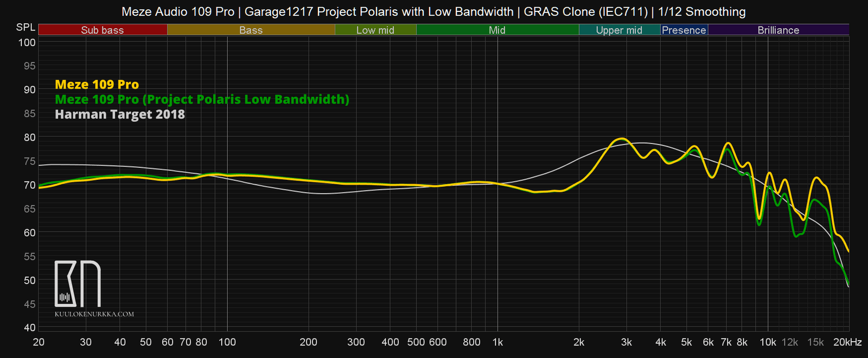868x358 pixels.
Task: Click the 40 dB value on SPL axis
Action: click(29, 328)
